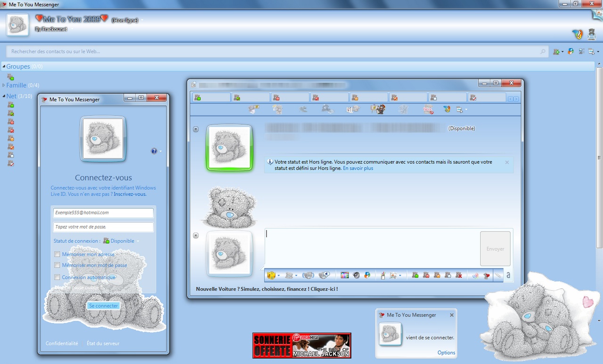Click the show menu icon in main window
This screenshot has height=364, width=603.
tap(591, 51)
